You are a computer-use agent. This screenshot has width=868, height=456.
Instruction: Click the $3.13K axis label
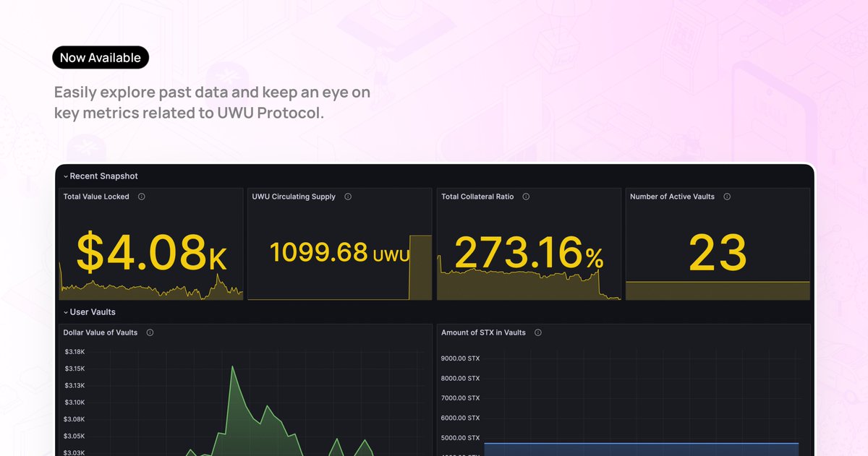click(x=75, y=385)
